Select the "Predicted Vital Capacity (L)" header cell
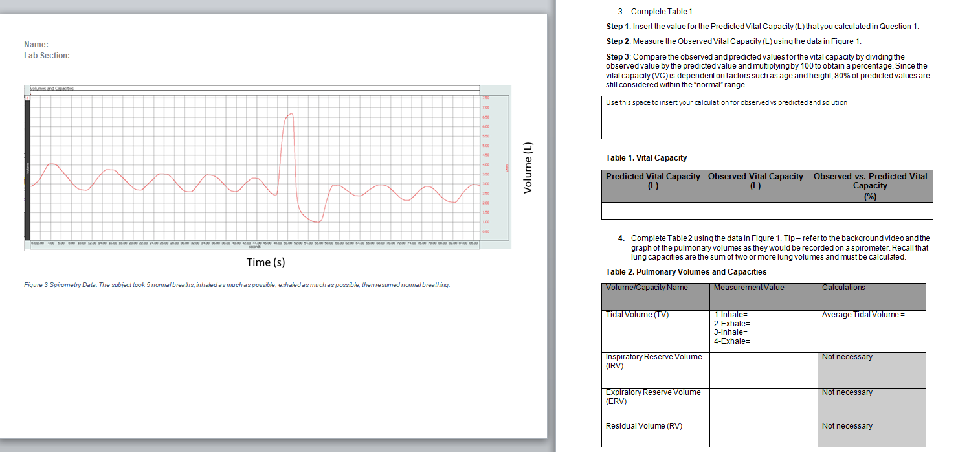Image resolution: width=980 pixels, height=452 pixels. pos(652,186)
